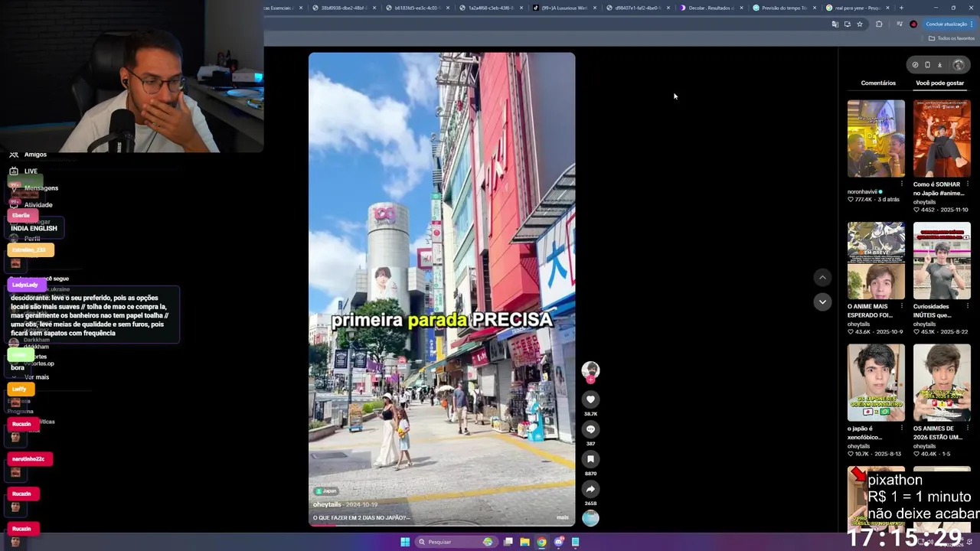Click the taskbar Pesquisar search box
This screenshot has height=551, width=980.
coord(456,542)
